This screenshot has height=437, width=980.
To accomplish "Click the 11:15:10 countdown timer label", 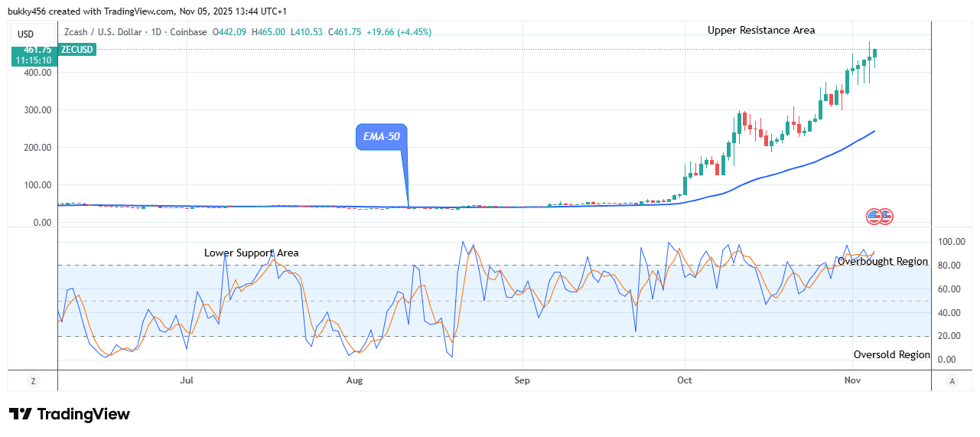I will [x=35, y=60].
